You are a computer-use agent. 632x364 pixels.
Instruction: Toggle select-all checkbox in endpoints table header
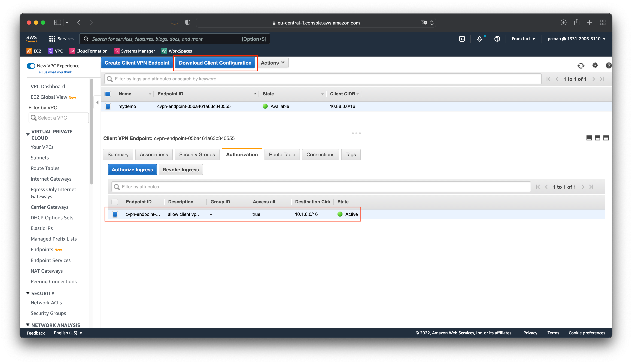pyautogui.click(x=108, y=94)
